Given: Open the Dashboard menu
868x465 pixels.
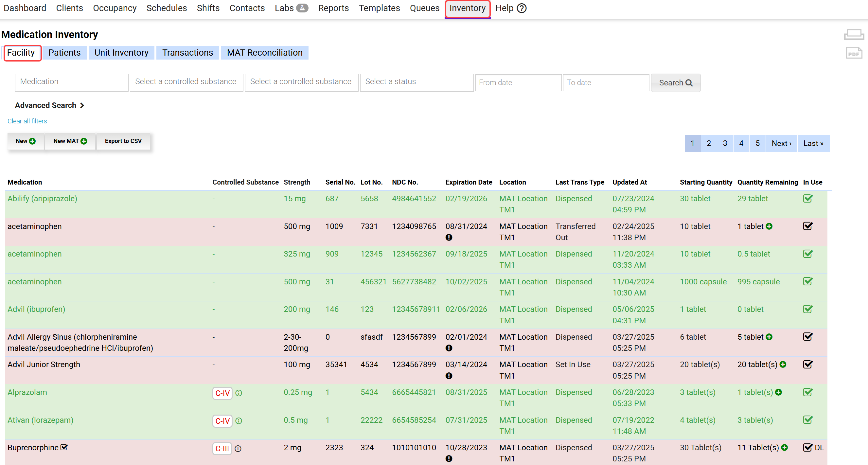Looking at the screenshot, I should (x=25, y=8).
